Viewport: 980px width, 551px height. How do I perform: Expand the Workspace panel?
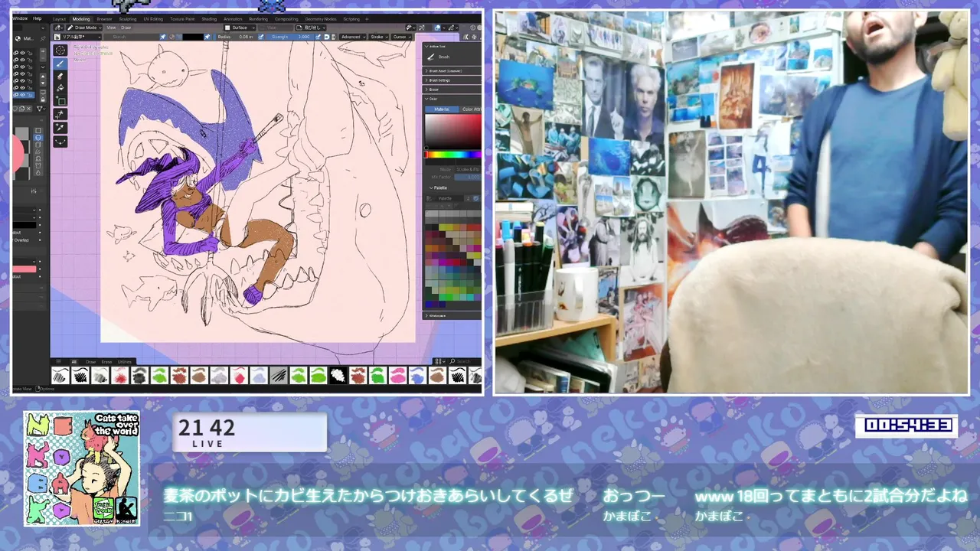coord(452,315)
